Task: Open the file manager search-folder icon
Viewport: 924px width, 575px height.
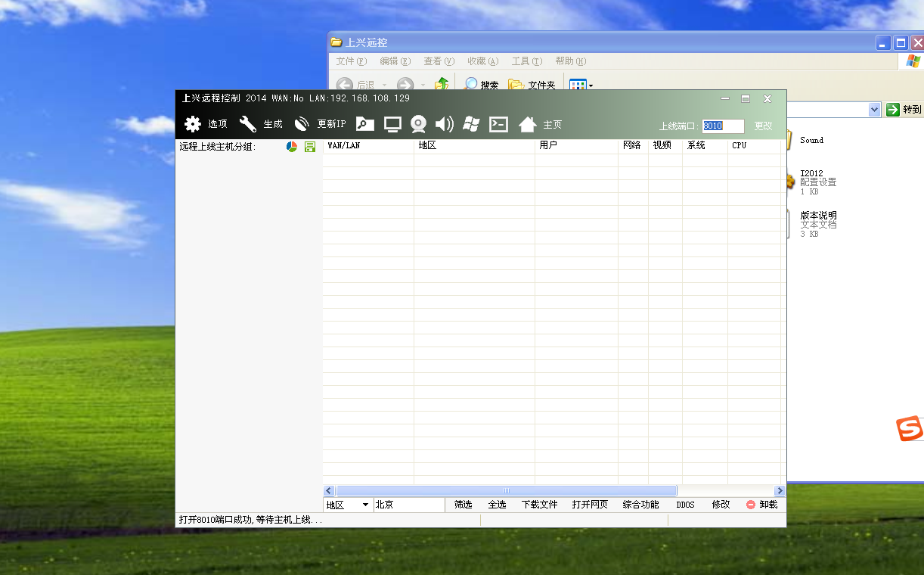Action: click(365, 124)
